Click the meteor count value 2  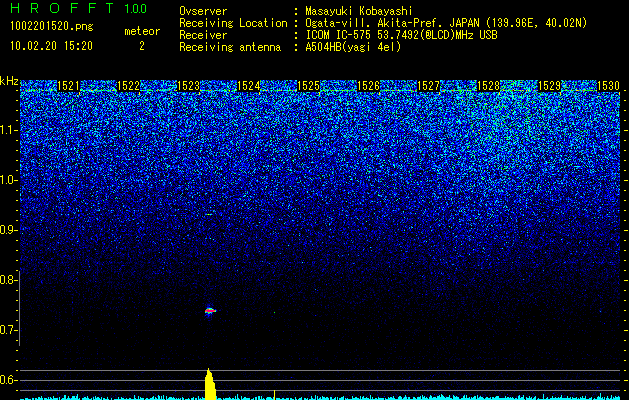point(142,46)
